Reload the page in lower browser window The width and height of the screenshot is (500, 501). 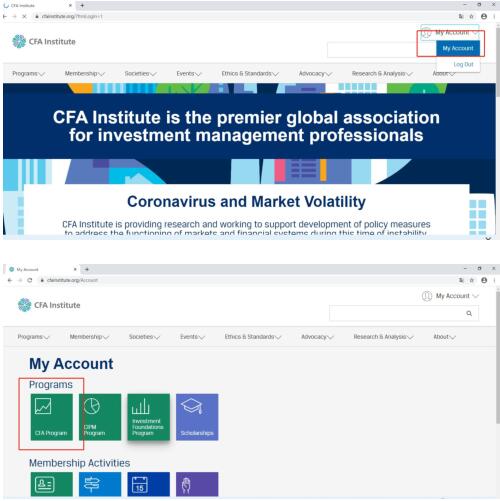pyautogui.click(x=30, y=280)
